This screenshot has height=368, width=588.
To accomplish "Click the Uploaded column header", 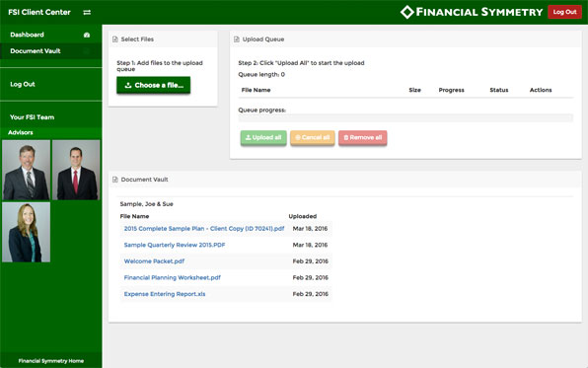I will [x=303, y=216].
